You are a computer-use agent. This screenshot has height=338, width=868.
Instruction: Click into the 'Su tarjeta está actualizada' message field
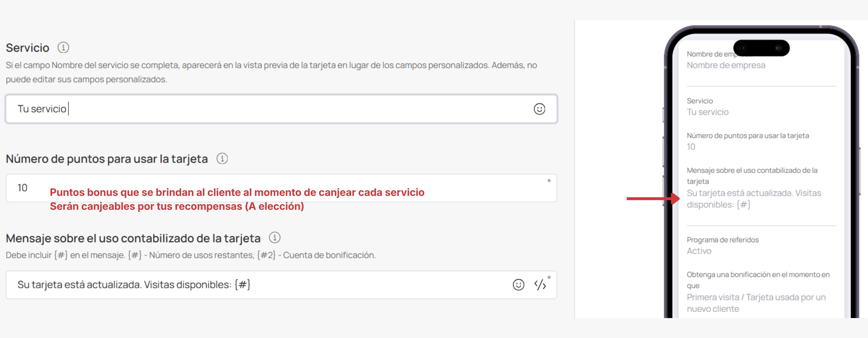point(281,285)
